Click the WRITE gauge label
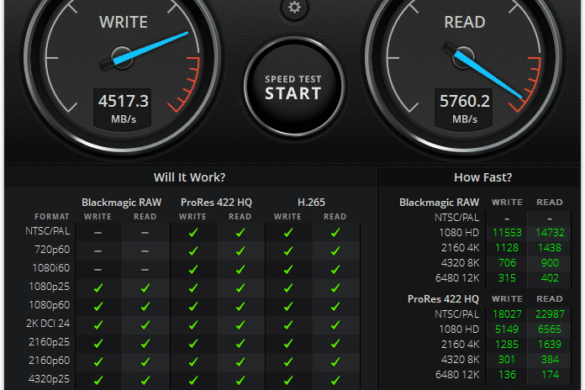585x390 pixels. coord(123,22)
